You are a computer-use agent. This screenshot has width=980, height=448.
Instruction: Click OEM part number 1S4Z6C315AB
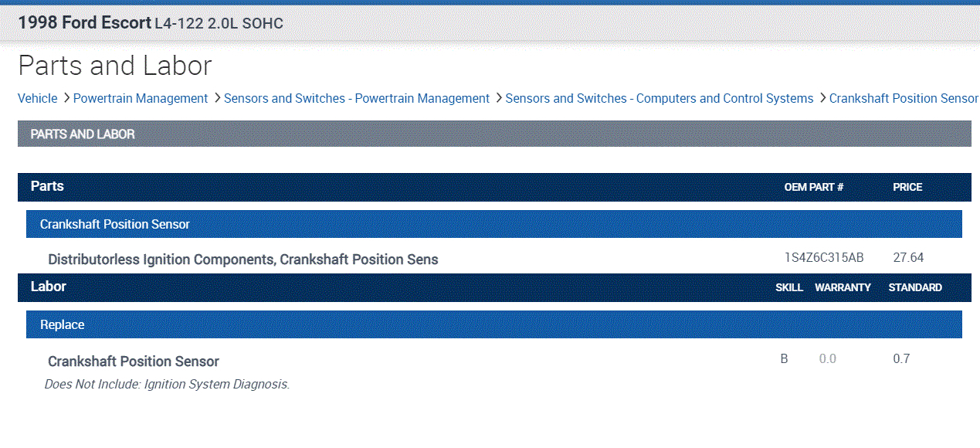click(824, 258)
